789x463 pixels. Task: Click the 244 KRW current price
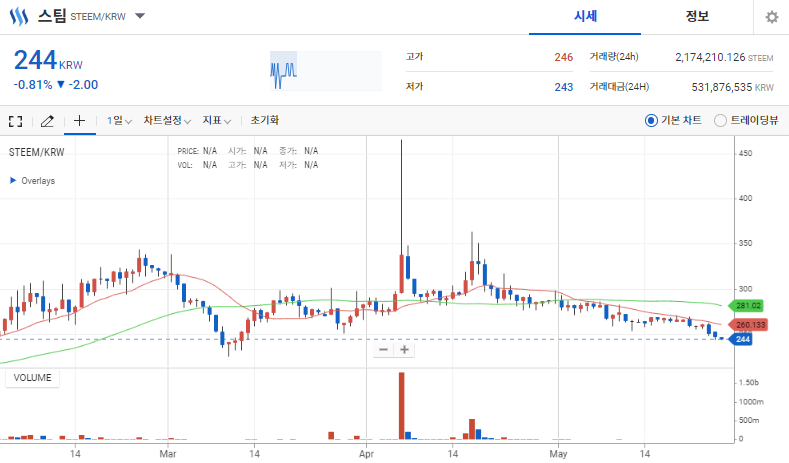pyautogui.click(x=48, y=61)
